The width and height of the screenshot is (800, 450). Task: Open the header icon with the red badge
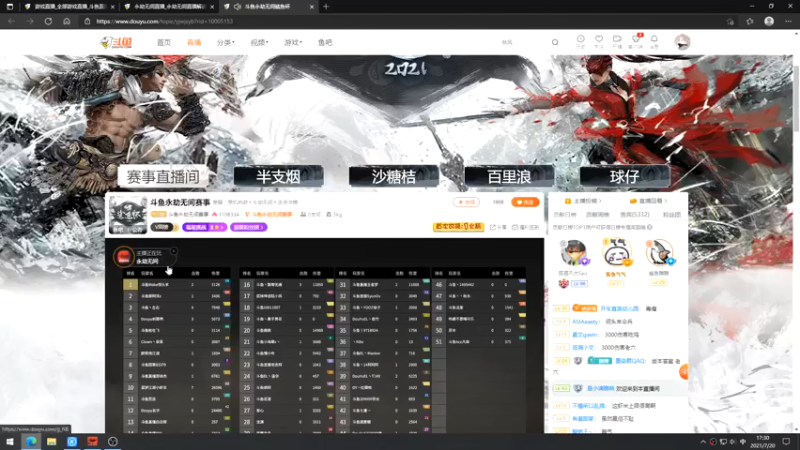pos(636,39)
